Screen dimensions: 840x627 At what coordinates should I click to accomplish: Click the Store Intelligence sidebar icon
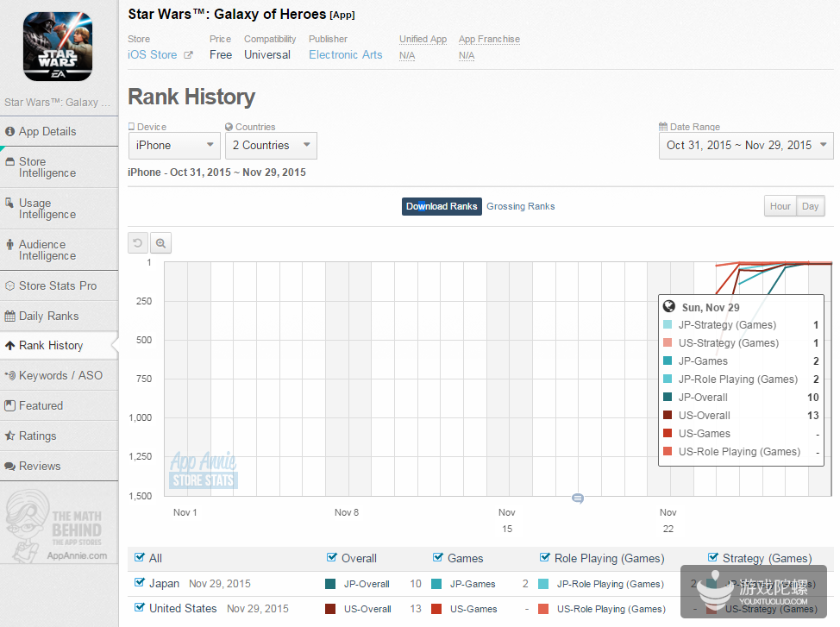coord(9,162)
